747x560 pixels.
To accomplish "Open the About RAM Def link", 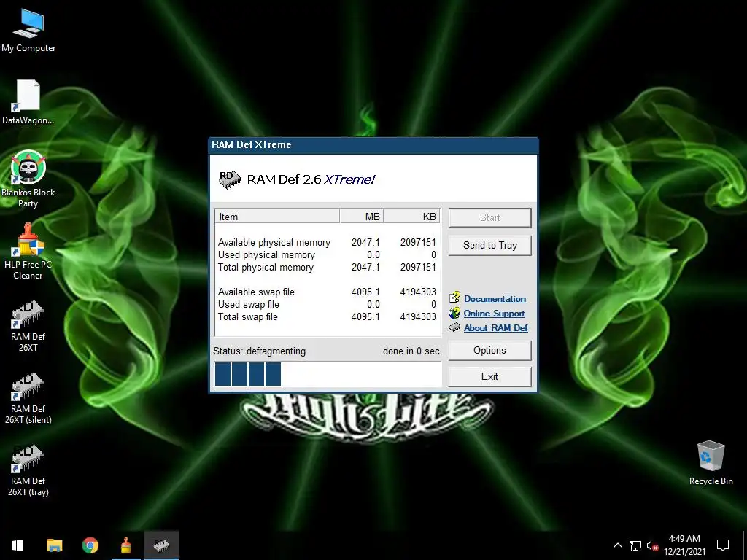I will (x=496, y=327).
